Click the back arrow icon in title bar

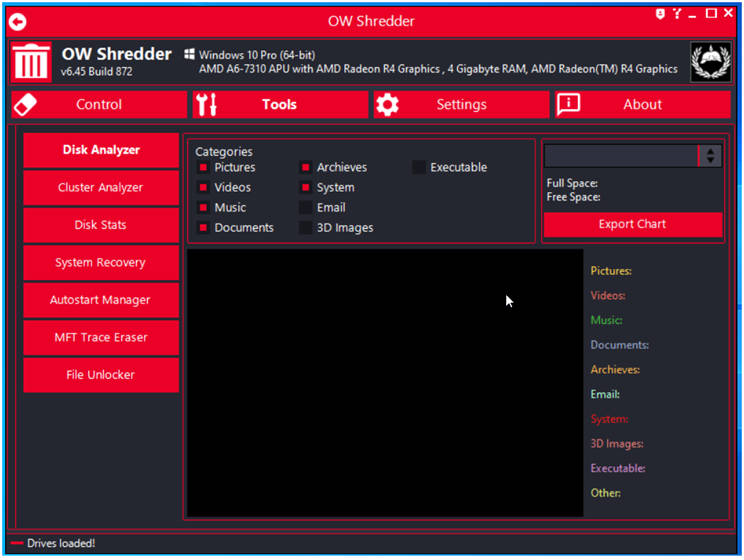pos(18,21)
